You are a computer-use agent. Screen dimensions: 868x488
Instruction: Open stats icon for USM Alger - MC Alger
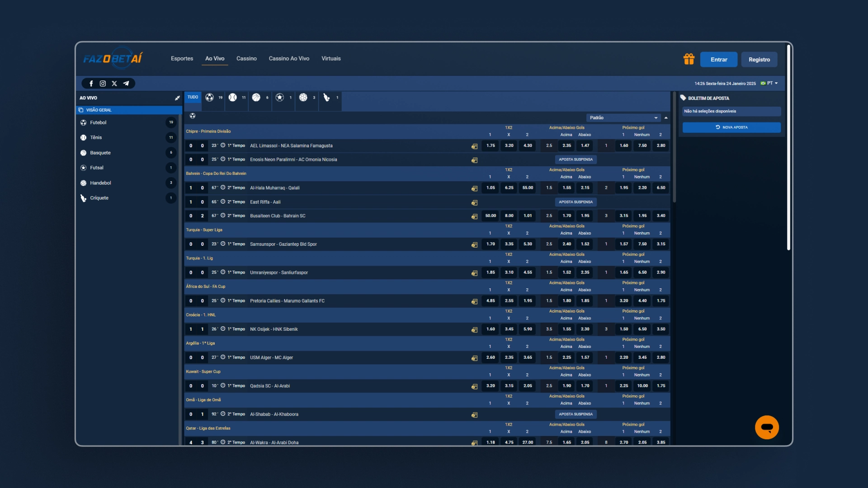[474, 358]
